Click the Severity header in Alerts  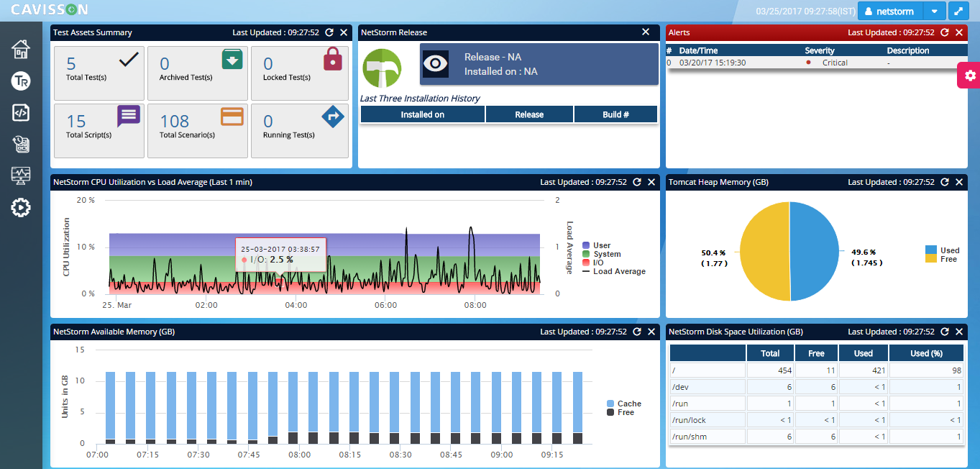tap(820, 51)
